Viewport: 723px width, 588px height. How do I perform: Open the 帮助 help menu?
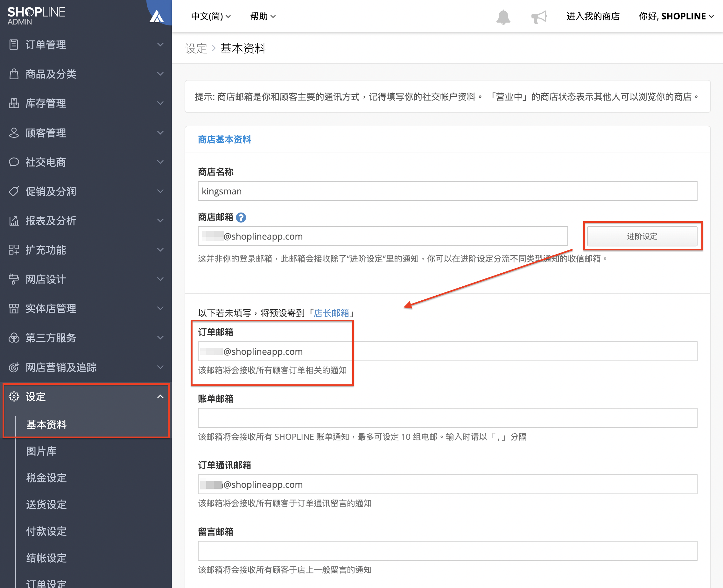tap(263, 16)
